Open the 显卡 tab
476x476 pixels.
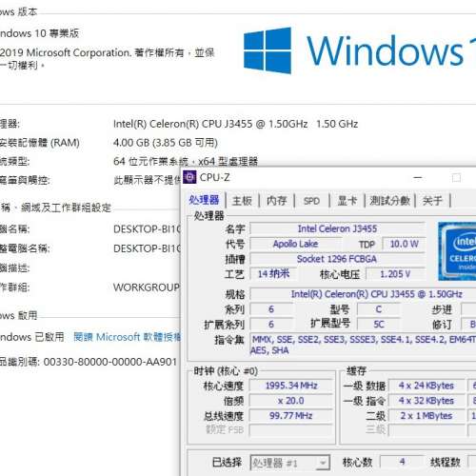pyautogui.click(x=347, y=201)
